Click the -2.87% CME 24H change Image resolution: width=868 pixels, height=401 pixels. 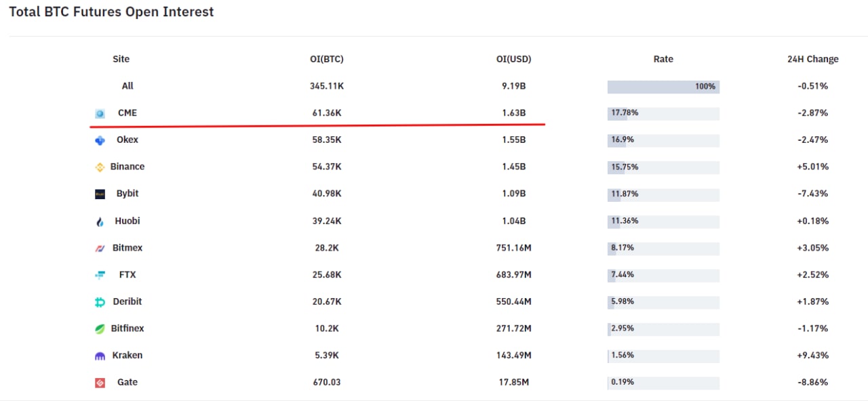(x=812, y=112)
